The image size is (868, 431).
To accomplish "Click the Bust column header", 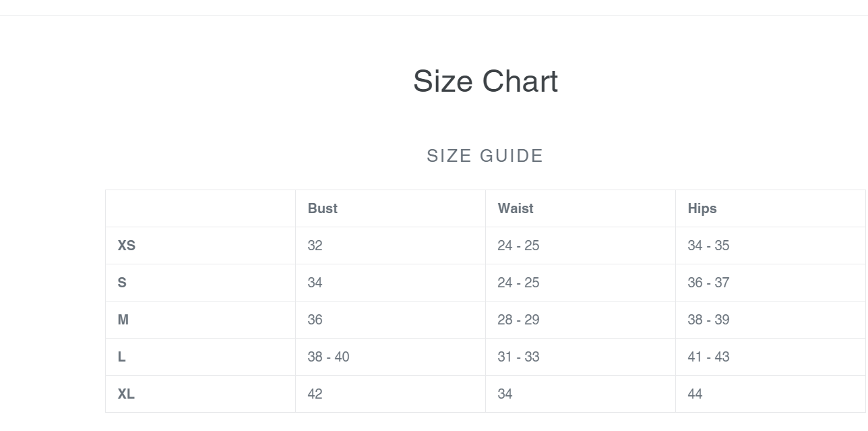I will [322, 208].
